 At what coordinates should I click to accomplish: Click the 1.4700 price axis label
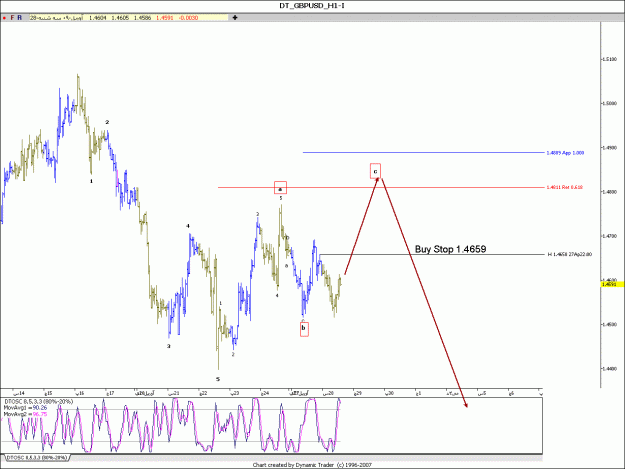point(609,236)
